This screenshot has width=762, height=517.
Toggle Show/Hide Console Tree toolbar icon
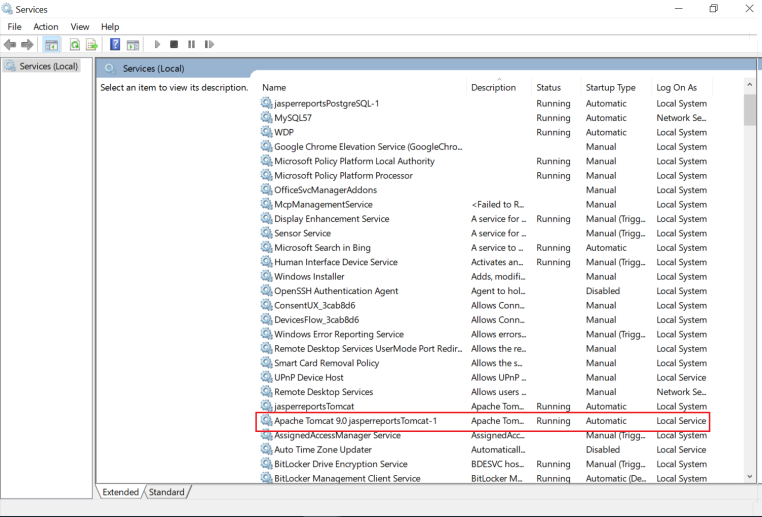52,45
